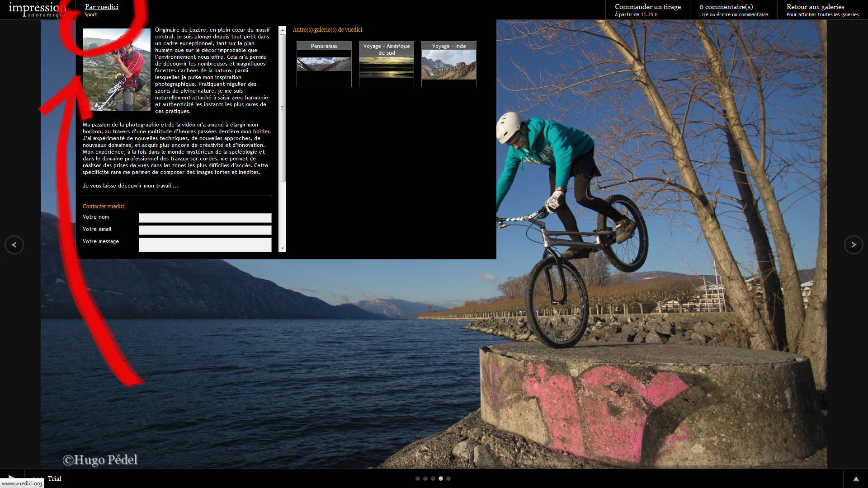Click the Impression Panoramique logo
The width and height of the screenshot is (868, 488).
36,9
